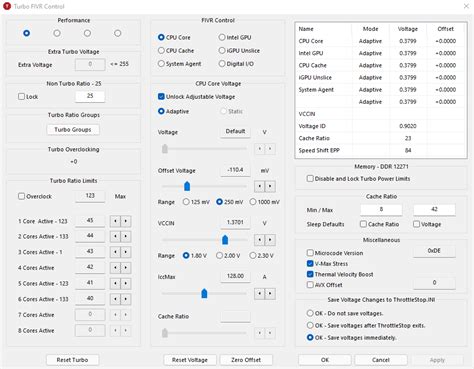
Task: Set offset range to 1000 mV
Action: pos(265,202)
